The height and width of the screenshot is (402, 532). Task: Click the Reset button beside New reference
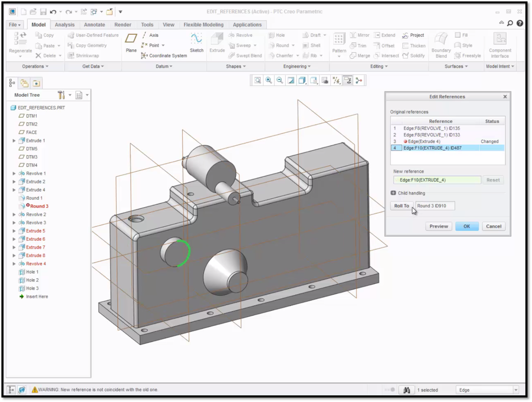click(493, 180)
